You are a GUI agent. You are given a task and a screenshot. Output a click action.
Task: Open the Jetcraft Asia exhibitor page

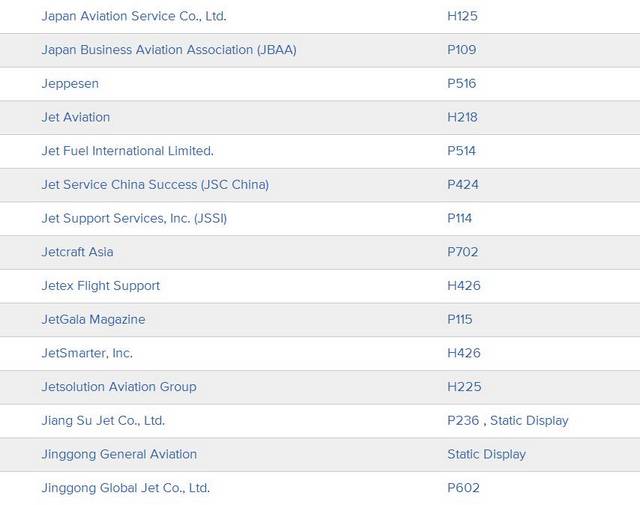pos(77,252)
